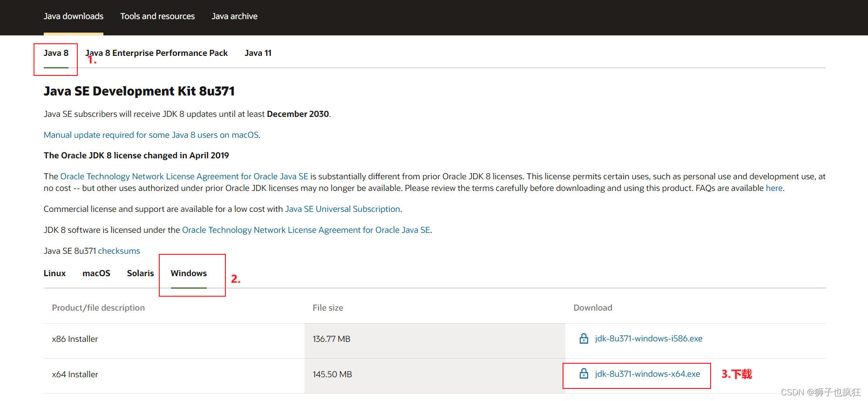Download jdk-8u371-windows-x64.exe
The width and height of the screenshot is (868, 401).
647,374
